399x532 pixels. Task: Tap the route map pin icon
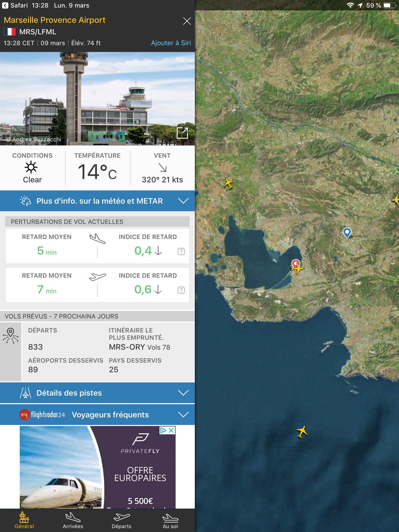pyautogui.click(x=11, y=336)
